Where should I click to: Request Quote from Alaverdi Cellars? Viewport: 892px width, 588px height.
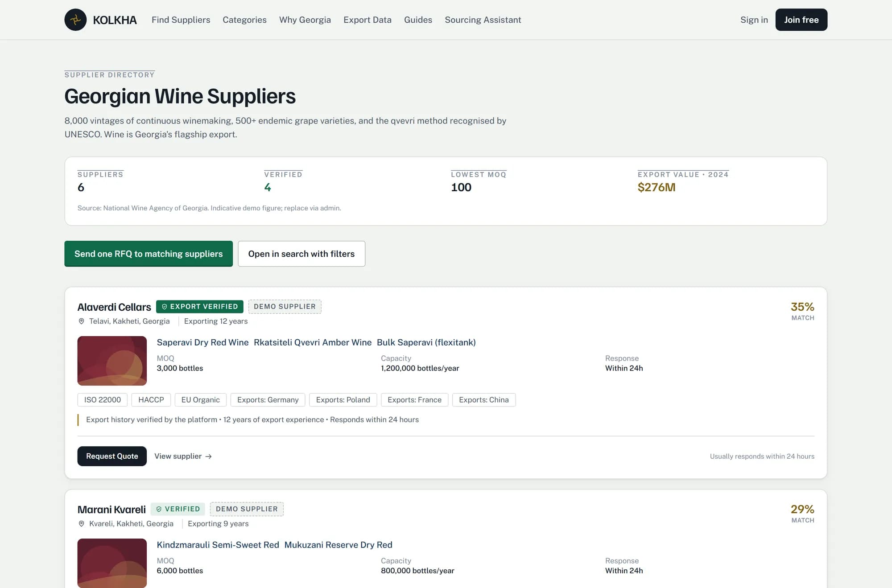pos(112,456)
